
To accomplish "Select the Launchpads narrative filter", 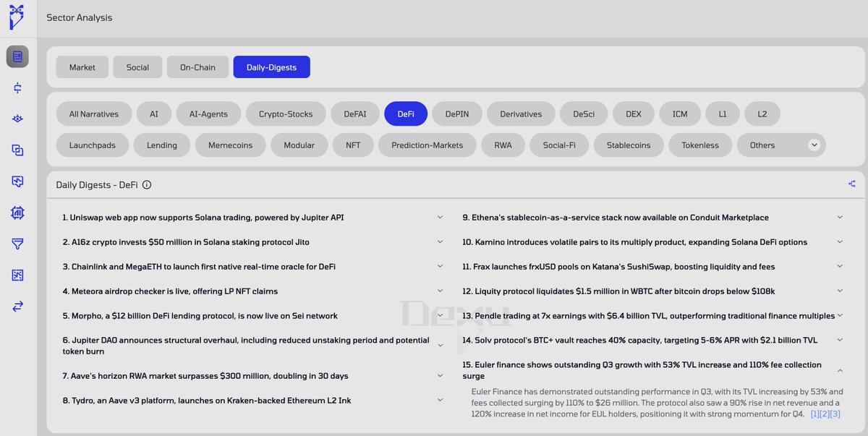I will 93,145.
